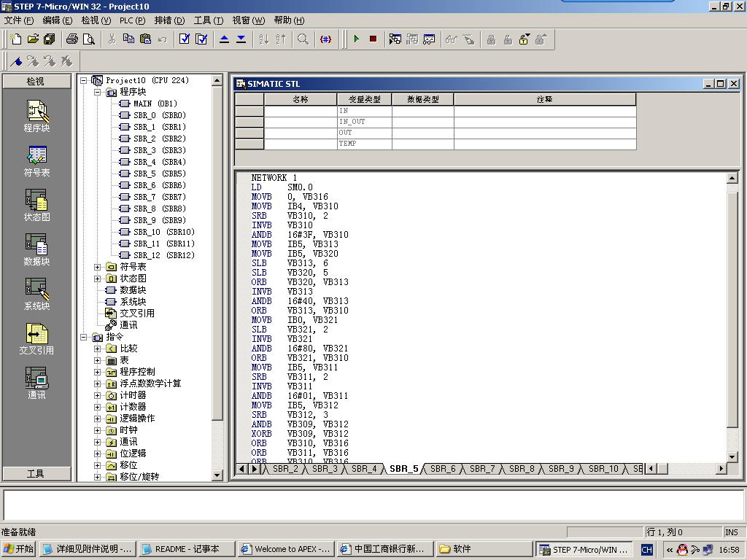Click the Upload blue arrow icon
The height and width of the screenshot is (560, 747).
tap(225, 39)
